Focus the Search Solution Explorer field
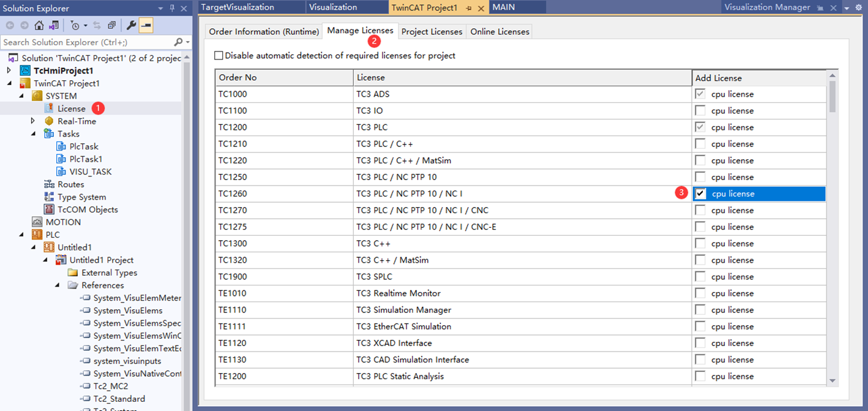This screenshot has height=411, width=868. [87, 42]
